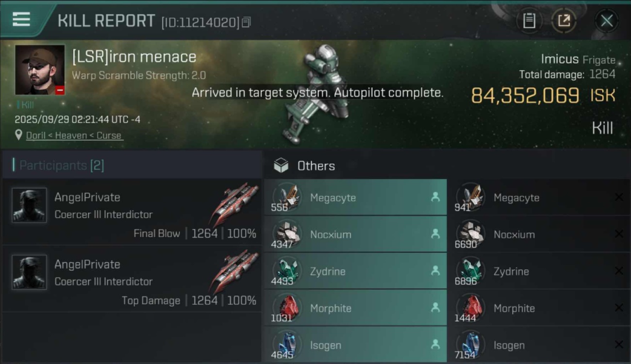This screenshot has width=631, height=364.
Task: Share the kill report externally
Action: tap(564, 21)
